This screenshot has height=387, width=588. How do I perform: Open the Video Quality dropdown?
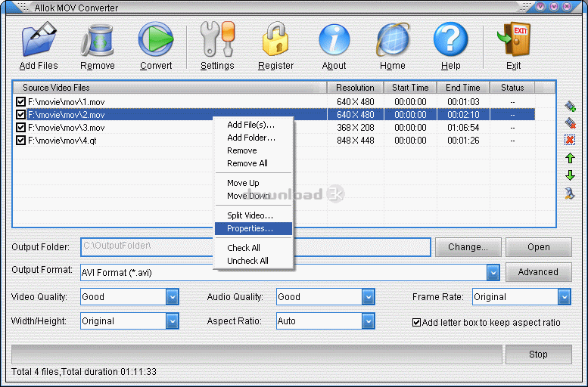172,297
